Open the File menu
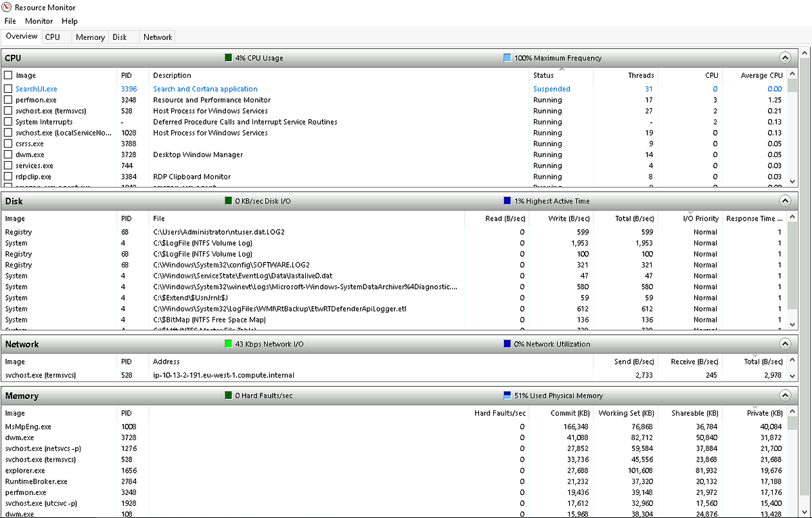The width and height of the screenshot is (812, 518). [x=10, y=21]
